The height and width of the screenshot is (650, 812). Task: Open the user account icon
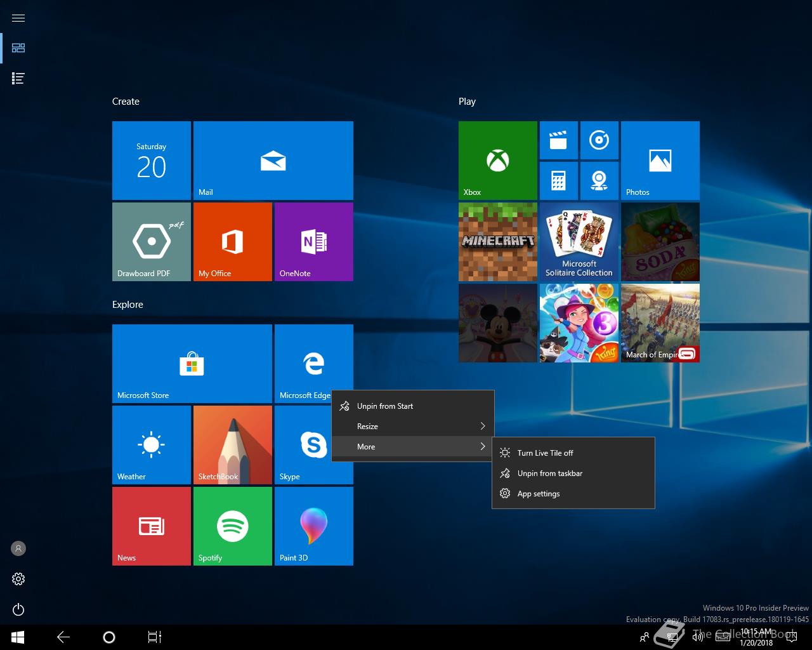[18, 548]
